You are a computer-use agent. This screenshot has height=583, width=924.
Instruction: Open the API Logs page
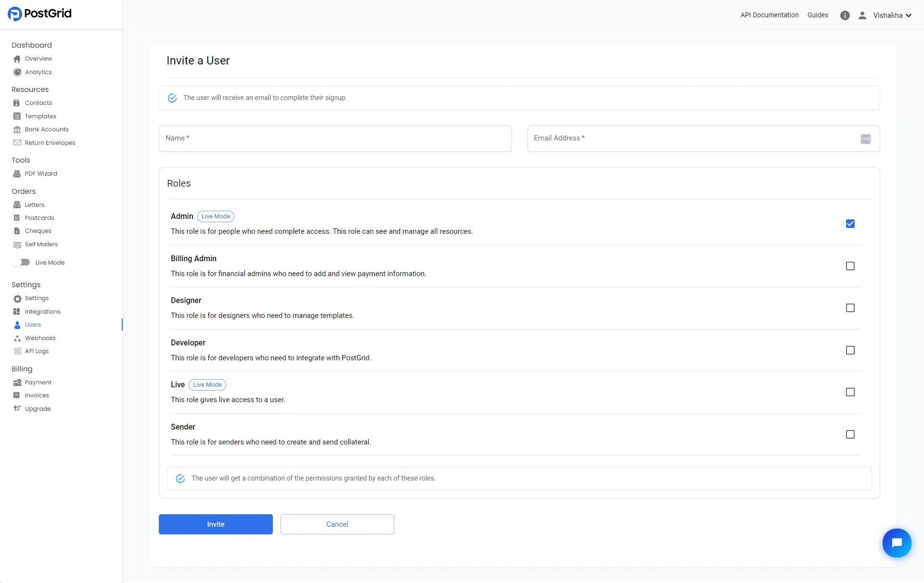click(37, 351)
